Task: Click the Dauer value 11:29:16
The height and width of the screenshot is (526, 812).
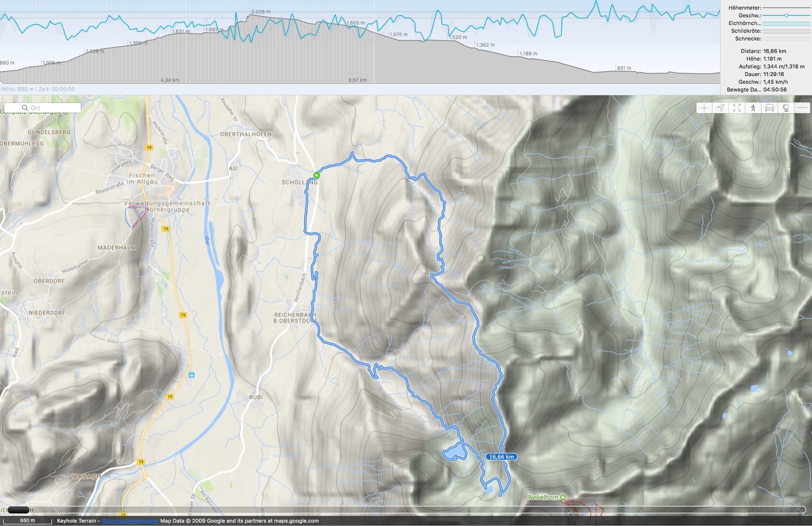Action: (x=773, y=74)
